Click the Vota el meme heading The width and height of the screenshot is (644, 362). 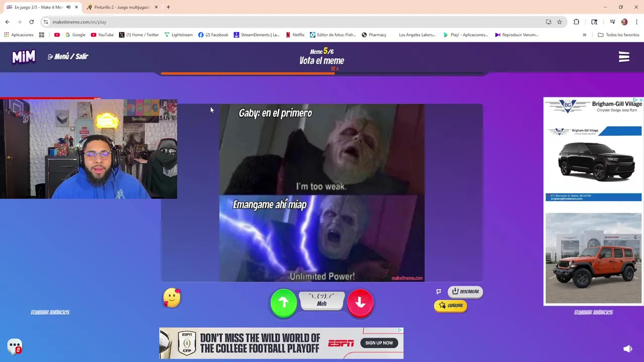pyautogui.click(x=322, y=61)
